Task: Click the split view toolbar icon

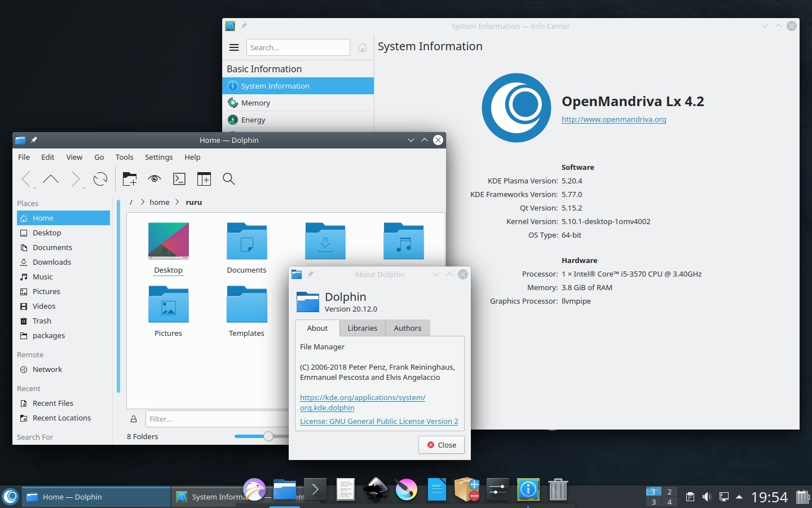Action: pyautogui.click(x=204, y=179)
